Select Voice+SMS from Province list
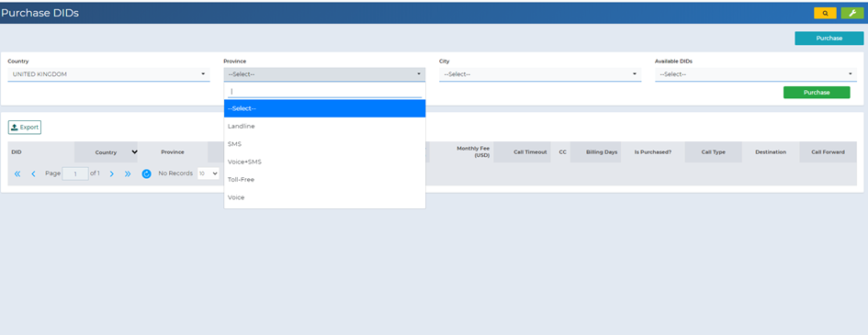868x335 pixels. [x=324, y=162]
